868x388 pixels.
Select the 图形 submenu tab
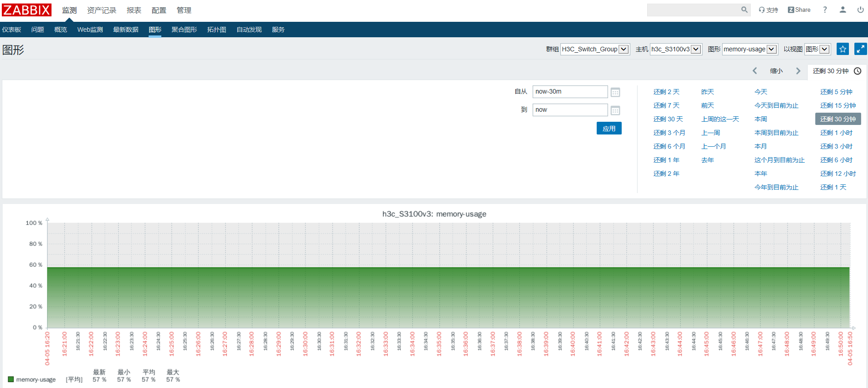point(155,30)
